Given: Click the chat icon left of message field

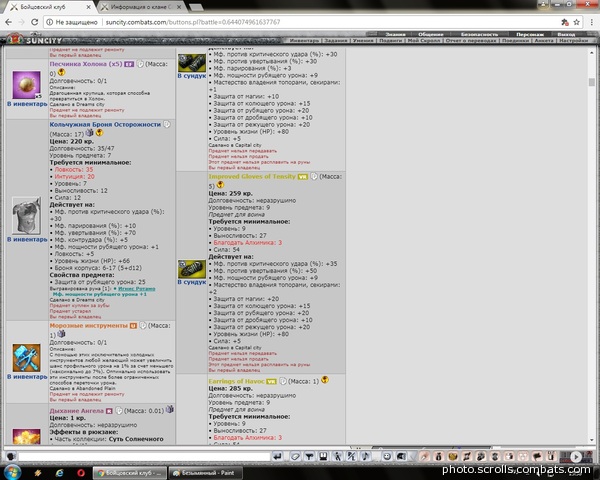Looking at the screenshot, I should click(x=11, y=456).
